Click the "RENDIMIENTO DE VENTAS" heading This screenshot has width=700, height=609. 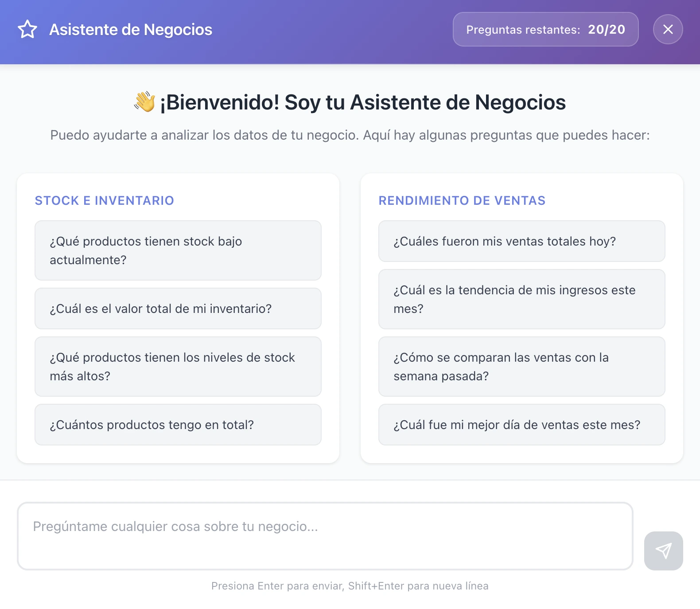coord(462,201)
